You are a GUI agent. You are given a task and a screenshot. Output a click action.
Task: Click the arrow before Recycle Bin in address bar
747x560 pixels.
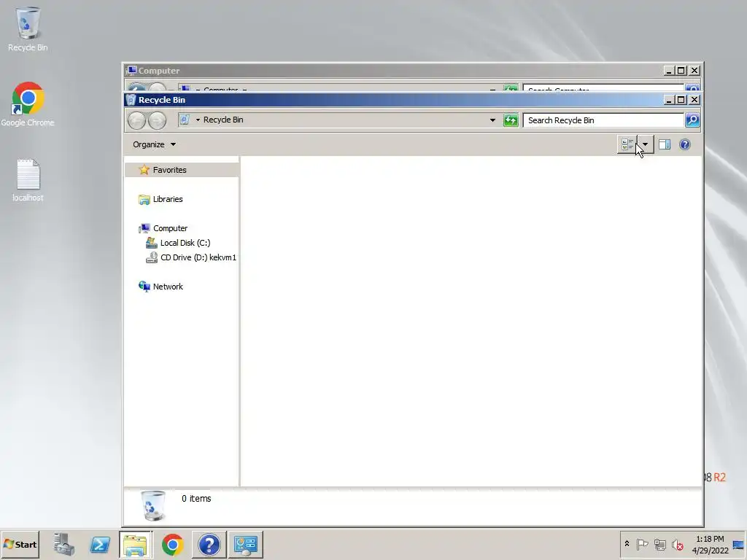(198, 120)
